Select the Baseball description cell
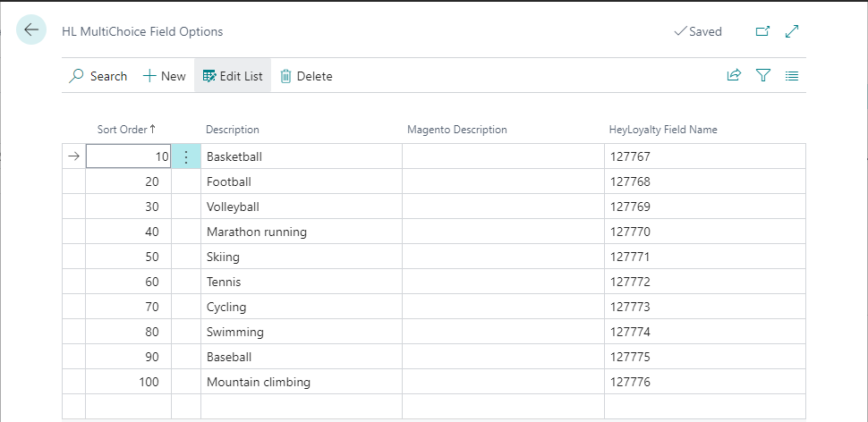 pyautogui.click(x=302, y=357)
